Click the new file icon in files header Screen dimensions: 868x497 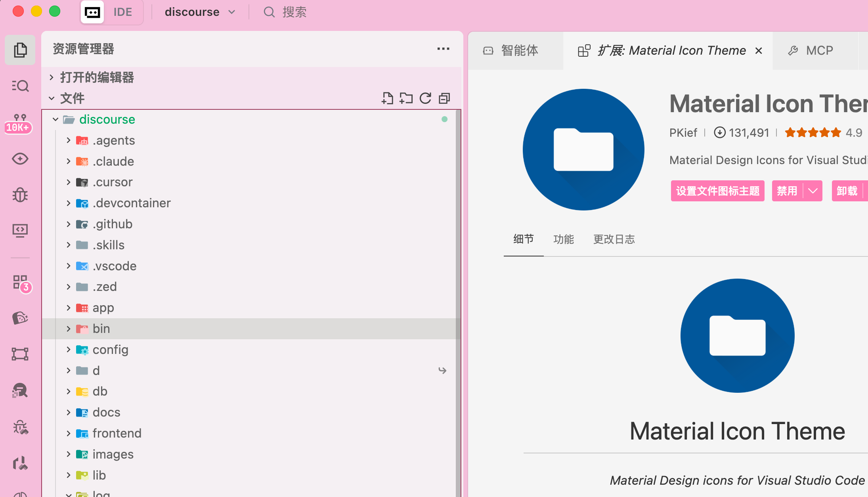point(387,98)
